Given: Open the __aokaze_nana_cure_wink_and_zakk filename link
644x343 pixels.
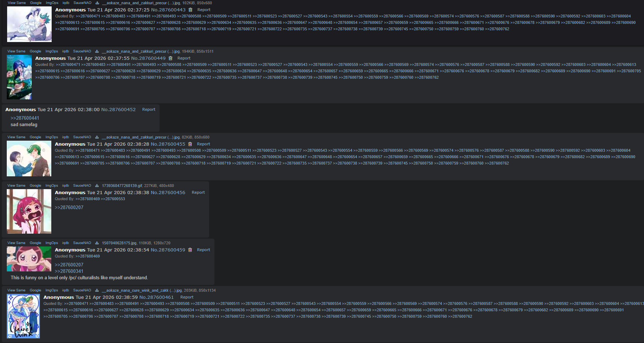Looking at the screenshot, I should click(142, 290).
